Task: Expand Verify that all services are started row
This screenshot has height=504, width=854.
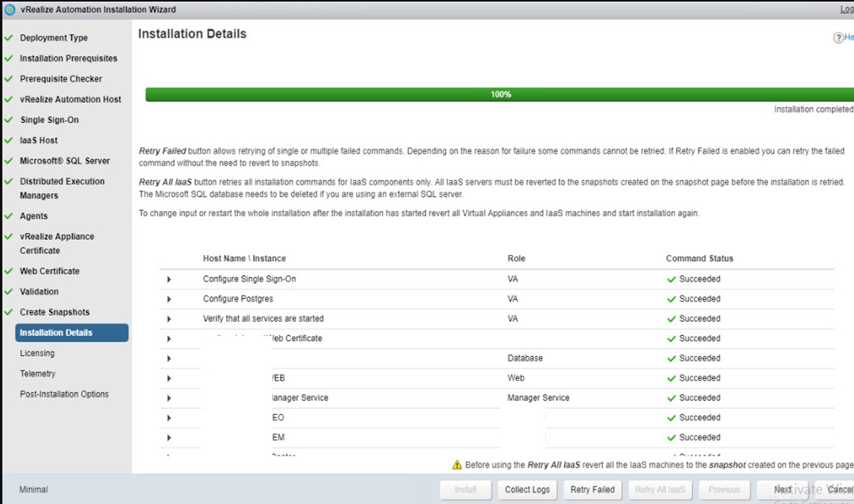Action: pyautogui.click(x=169, y=319)
